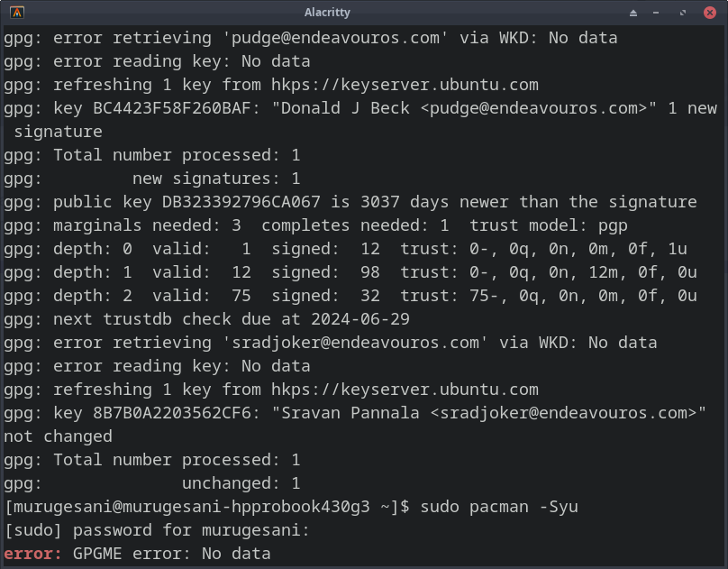Click the Alacritty title text in titlebar
This screenshot has width=728, height=569.
tap(327, 13)
